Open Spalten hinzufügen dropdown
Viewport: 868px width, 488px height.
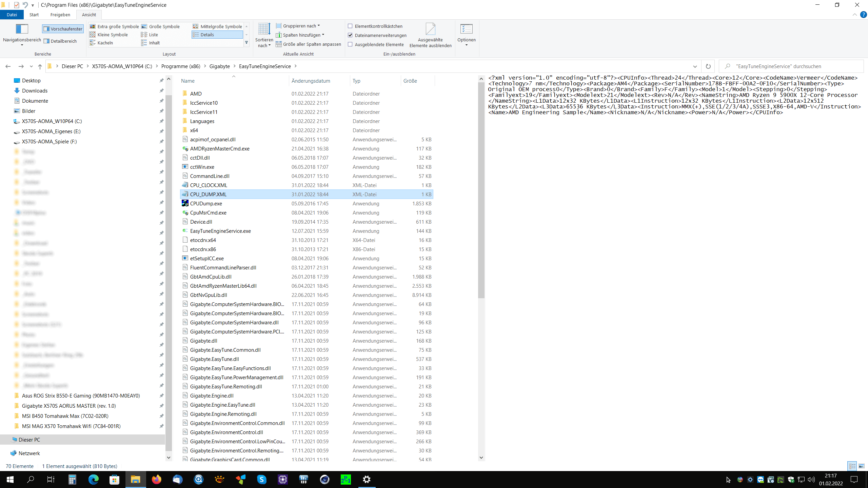tap(300, 35)
